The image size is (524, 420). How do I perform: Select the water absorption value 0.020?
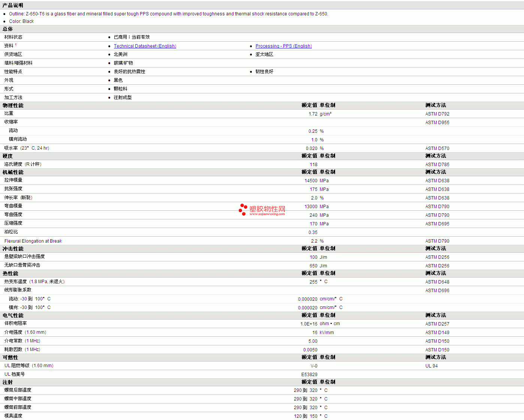point(311,148)
